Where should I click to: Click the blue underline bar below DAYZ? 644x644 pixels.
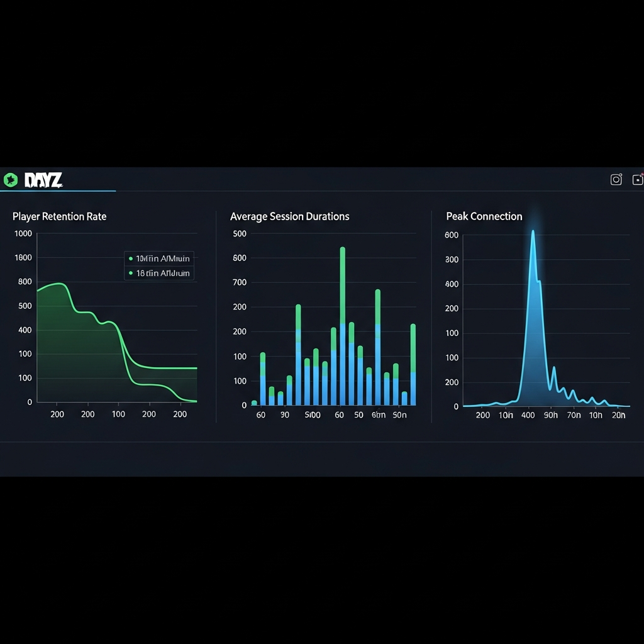58,189
